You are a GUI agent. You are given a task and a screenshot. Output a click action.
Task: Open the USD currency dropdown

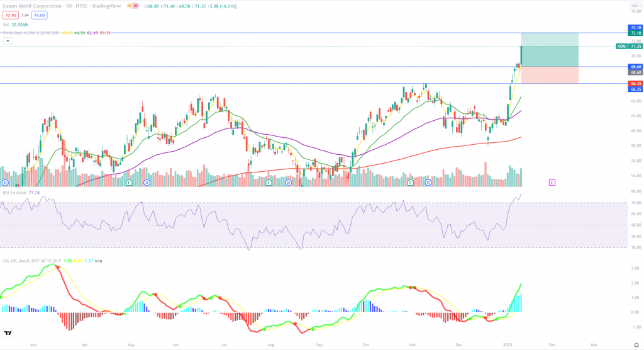635,6
